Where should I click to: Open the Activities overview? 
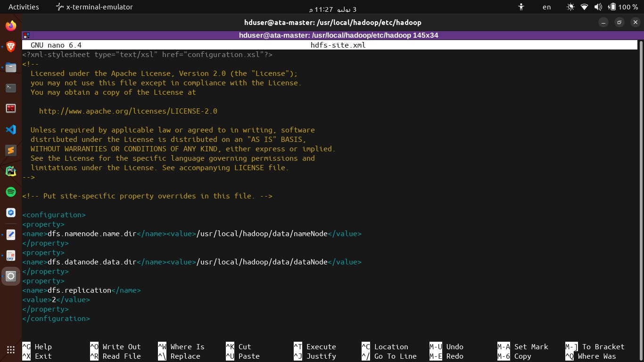[23, 7]
